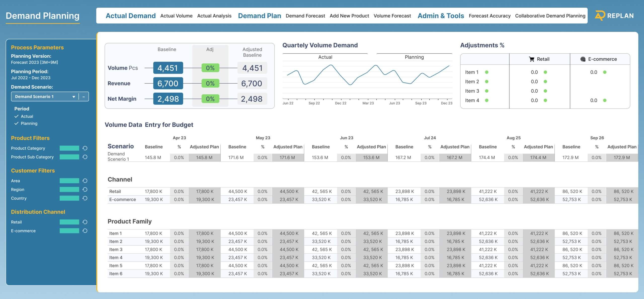
Task: Open Collaborative Demand Planning link
Action: point(550,16)
